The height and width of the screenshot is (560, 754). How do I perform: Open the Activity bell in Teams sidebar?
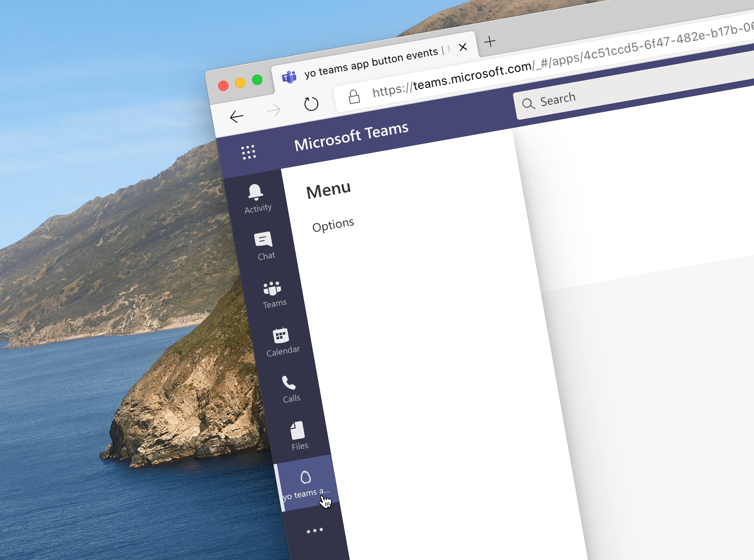(257, 199)
